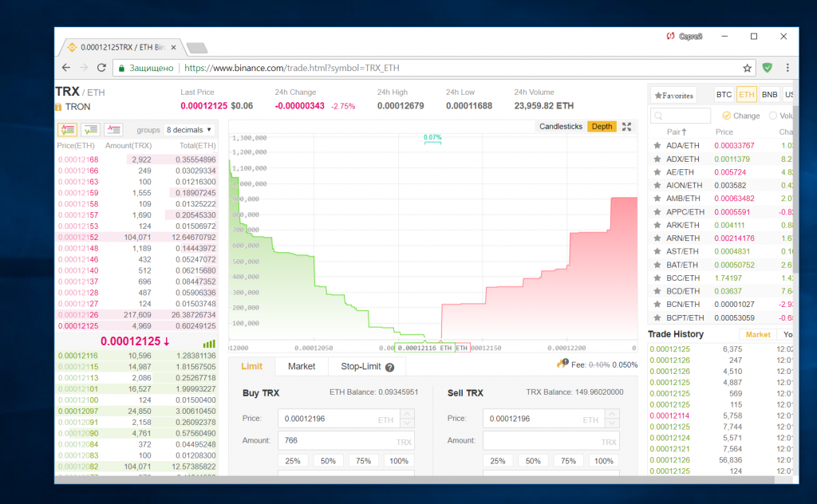Select the ETH market tab
This screenshot has width=817, height=504.
click(x=747, y=95)
